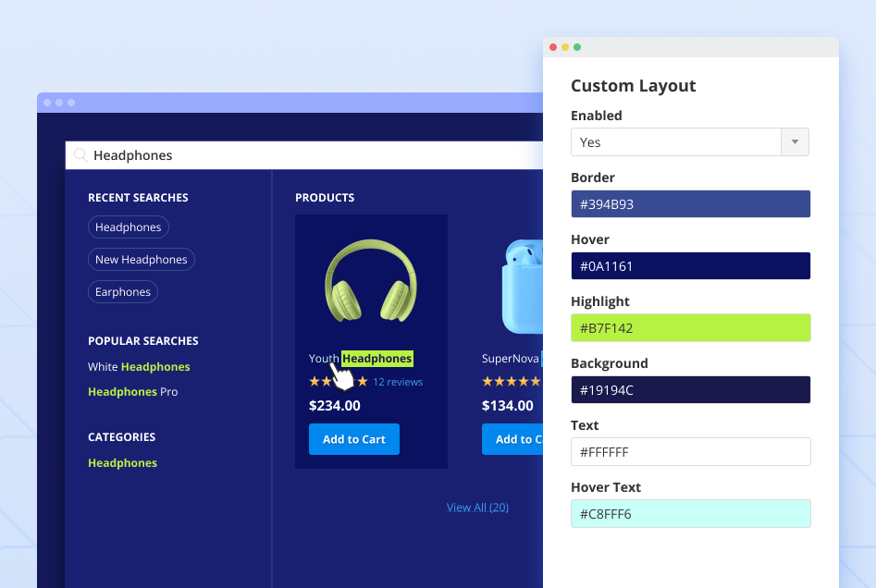Select the New Headphones recent search chip
Viewport: 876px width, 588px height.
pos(141,259)
